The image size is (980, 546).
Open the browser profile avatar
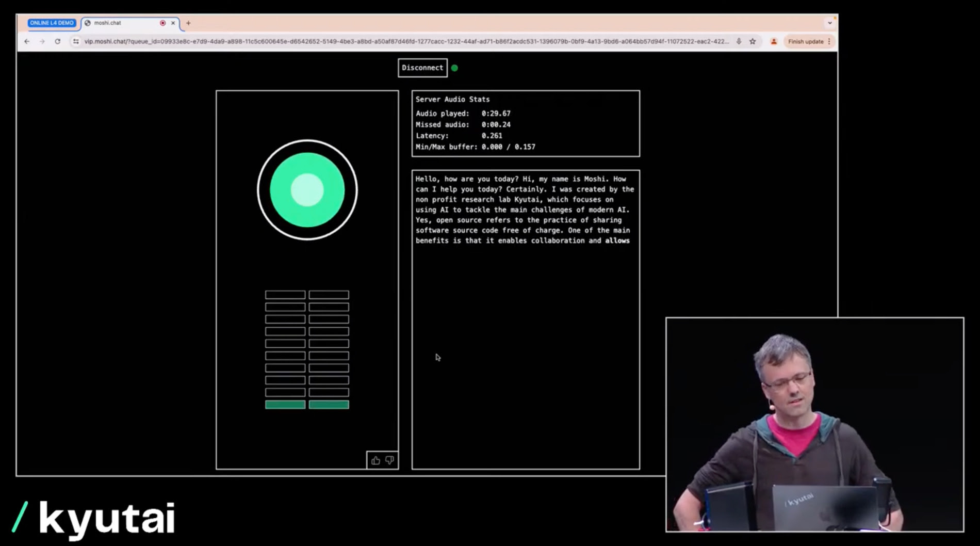click(x=774, y=41)
